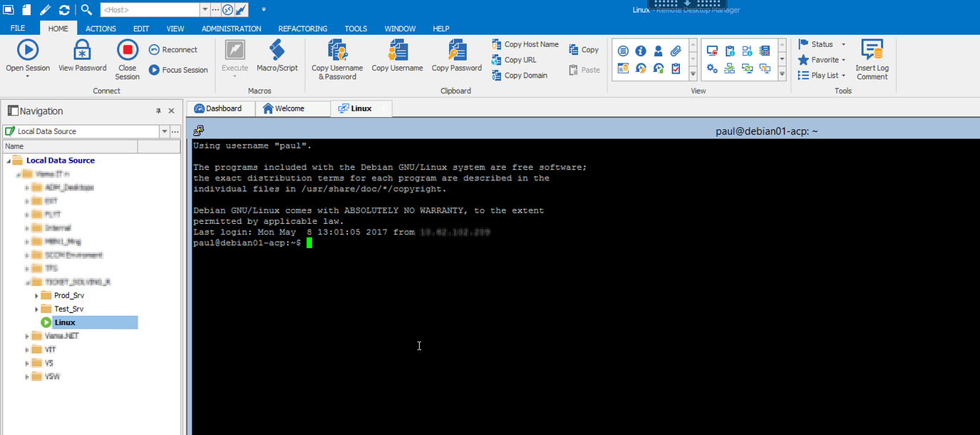The width and height of the screenshot is (980, 435).
Task: Click the Macro/Script icon
Action: (x=277, y=49)
